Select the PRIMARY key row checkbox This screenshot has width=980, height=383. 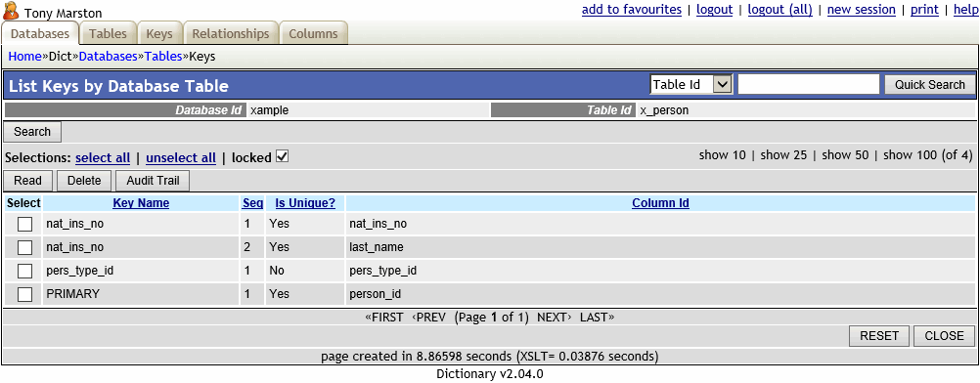tap(25, 294)
